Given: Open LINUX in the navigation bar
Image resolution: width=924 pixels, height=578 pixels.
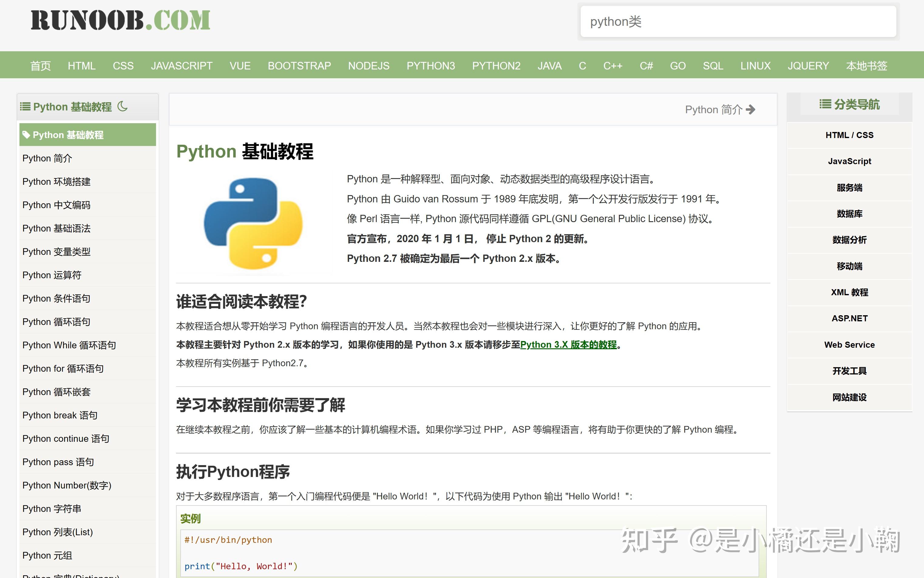Looking at the screenshot, I should click(x=755, y=66).
